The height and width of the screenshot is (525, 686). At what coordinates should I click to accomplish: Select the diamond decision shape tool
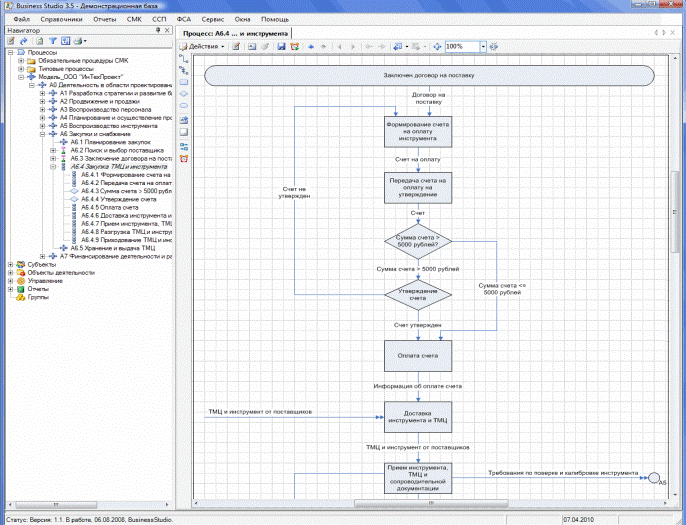[x=184, y=93]
